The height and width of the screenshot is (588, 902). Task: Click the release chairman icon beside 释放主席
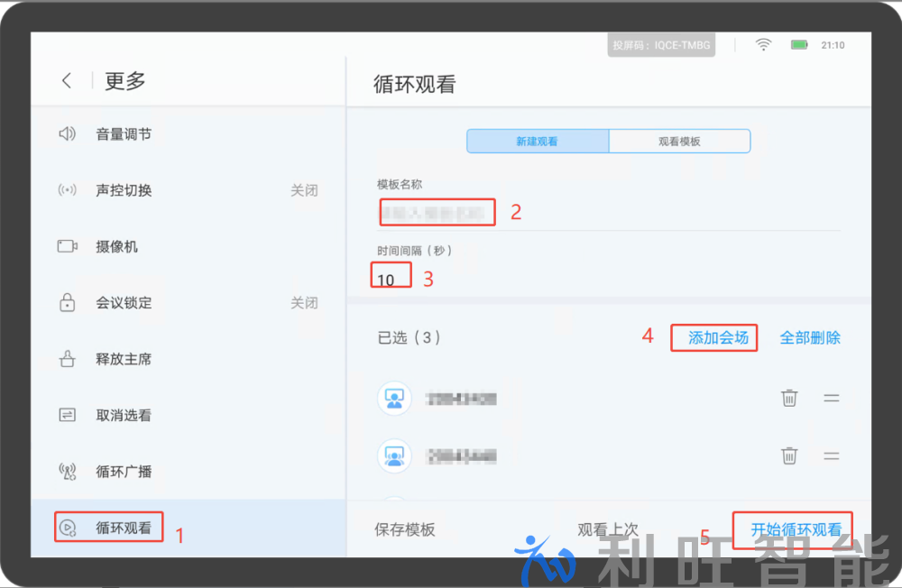(68, 358)
